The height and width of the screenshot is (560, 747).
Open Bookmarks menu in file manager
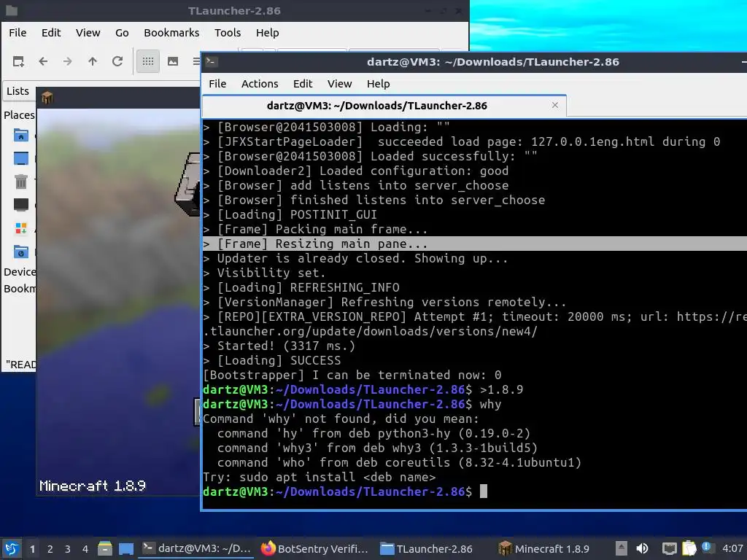click(171, 32)
